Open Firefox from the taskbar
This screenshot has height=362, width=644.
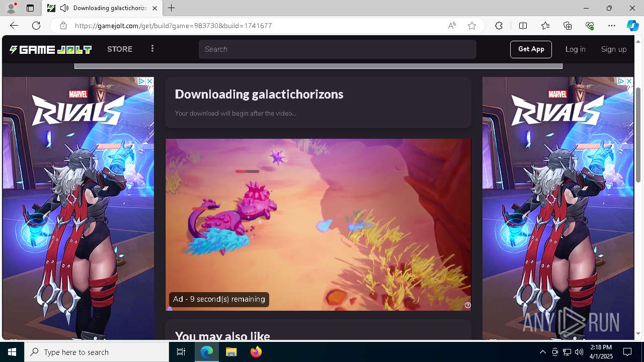(256, 352)
